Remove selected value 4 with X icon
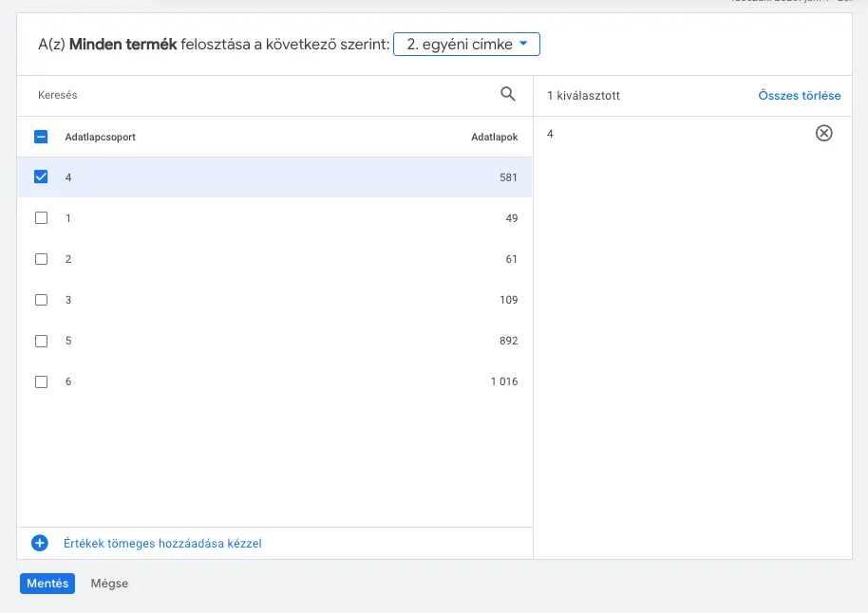Screen dimensions: 868x613 (x=823, y=134)
